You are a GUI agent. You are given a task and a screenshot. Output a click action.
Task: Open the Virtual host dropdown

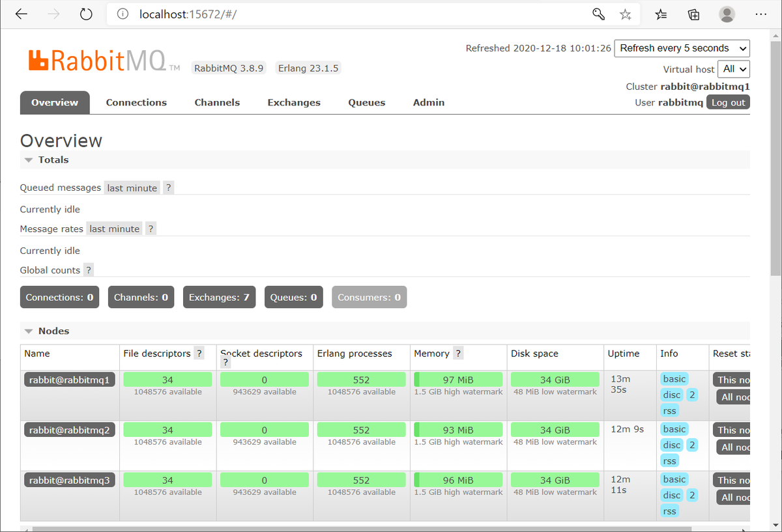click(734, 69)
